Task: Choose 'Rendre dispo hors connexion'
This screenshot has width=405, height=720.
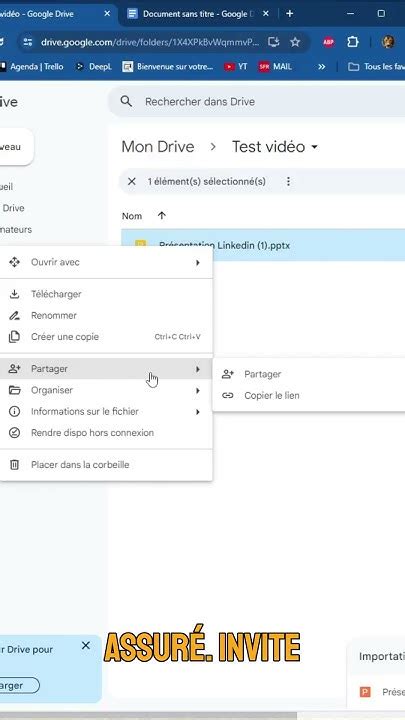Action: click(x=106, y=433)
